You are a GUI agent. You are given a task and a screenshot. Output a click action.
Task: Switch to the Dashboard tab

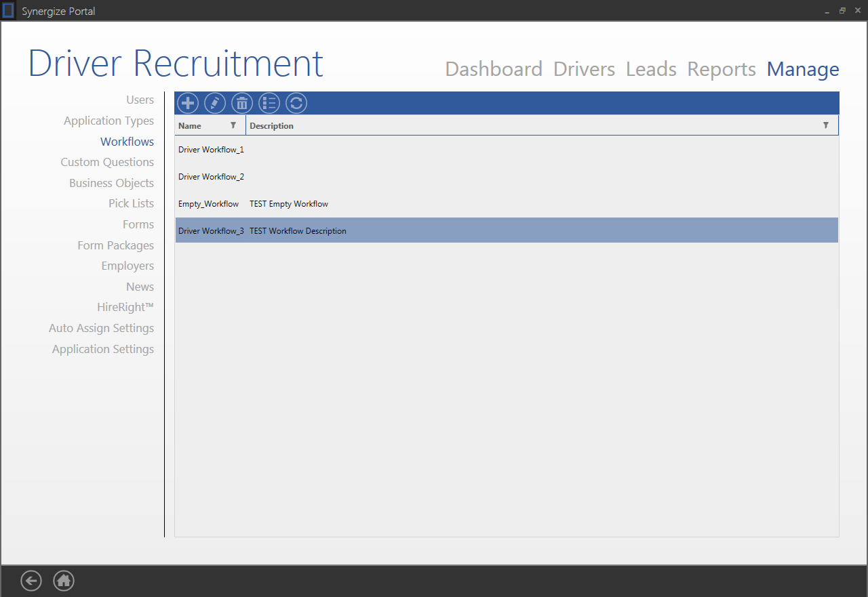tap(493, 69)
